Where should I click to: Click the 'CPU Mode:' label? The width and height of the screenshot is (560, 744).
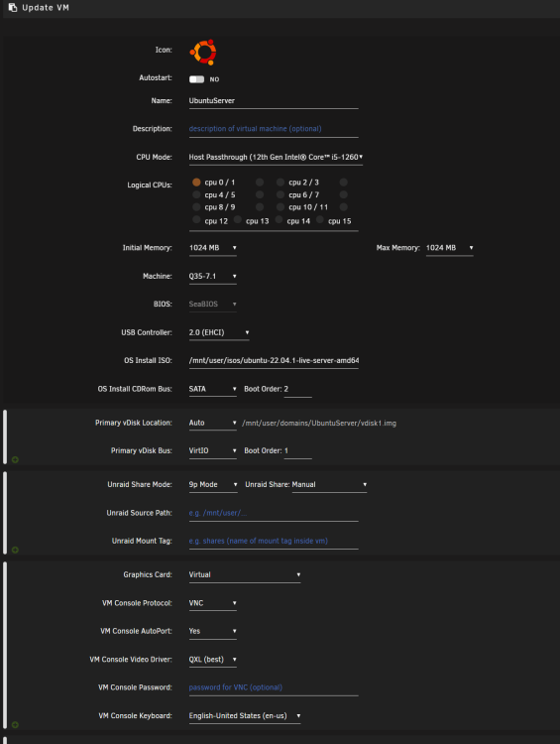pyautogui.click(x=154, y=157)
